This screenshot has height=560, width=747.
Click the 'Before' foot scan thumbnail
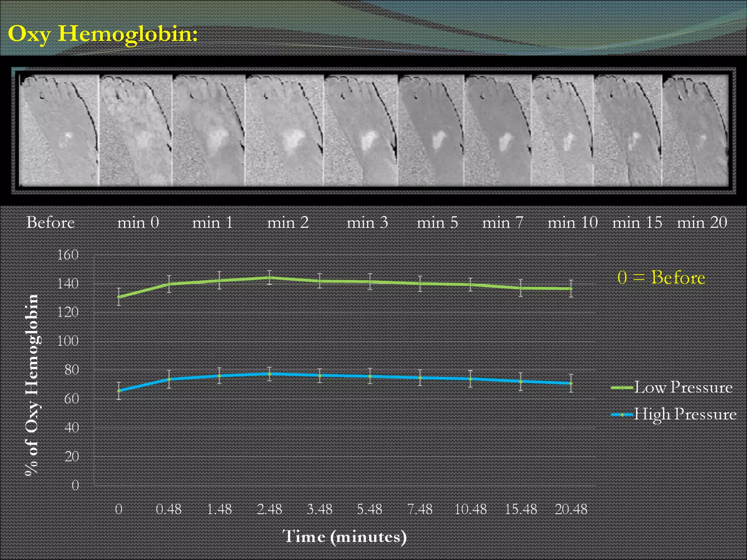point(58,130)
